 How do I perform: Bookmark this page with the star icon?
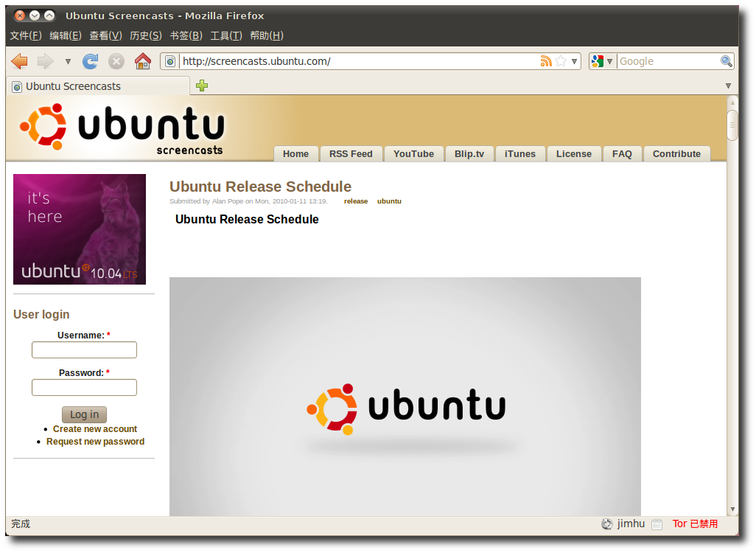click(x=561, y=61)
